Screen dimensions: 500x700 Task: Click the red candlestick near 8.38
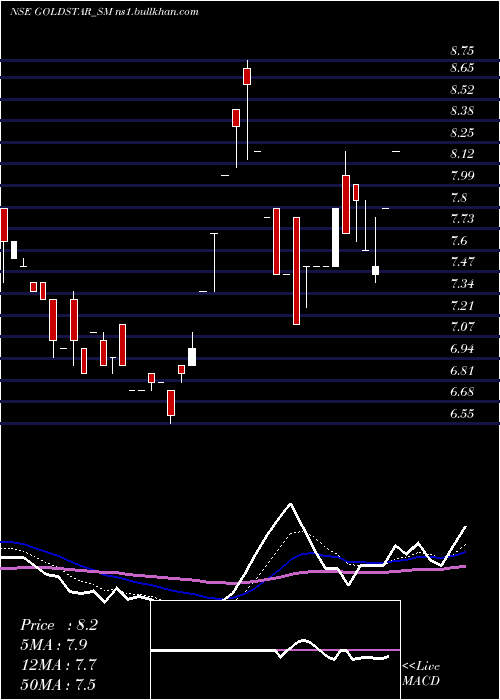(236, 118)
